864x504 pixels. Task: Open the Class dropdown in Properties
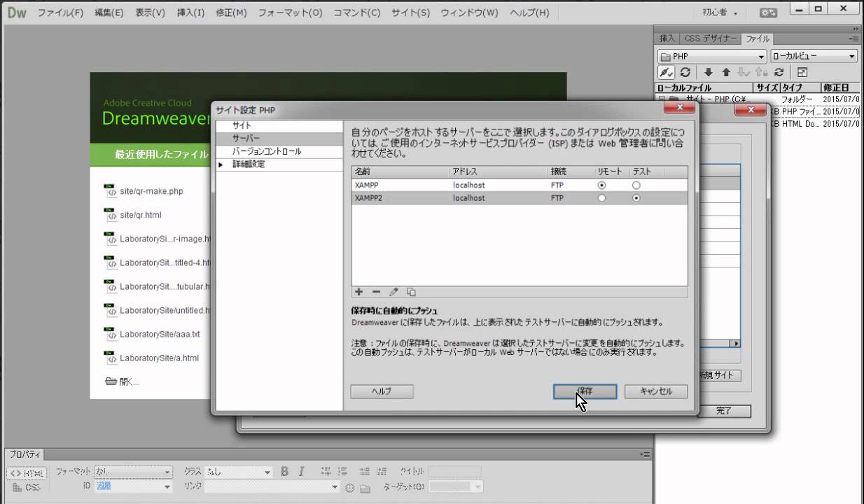(238, 472)
